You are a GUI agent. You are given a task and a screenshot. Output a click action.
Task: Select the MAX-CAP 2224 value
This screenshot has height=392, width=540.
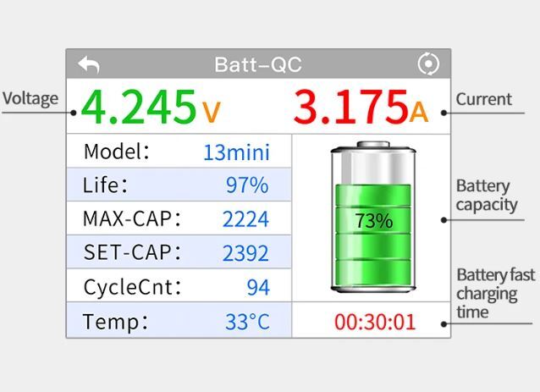(245, 219)
